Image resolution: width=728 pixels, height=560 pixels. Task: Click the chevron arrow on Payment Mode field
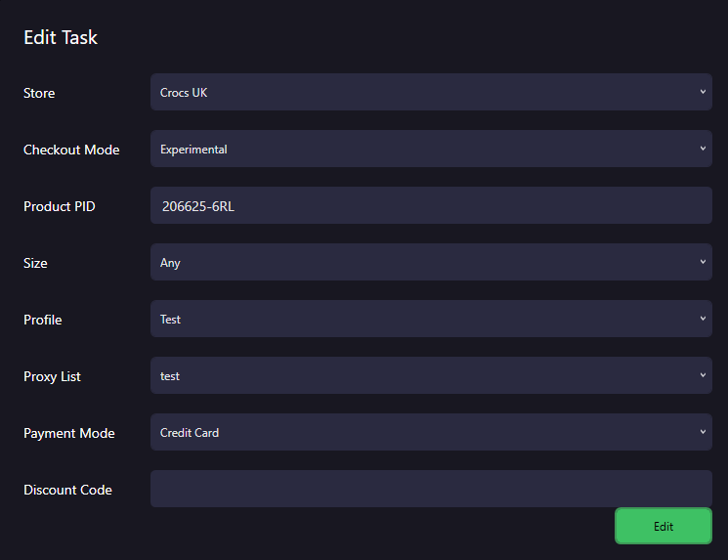click(703, 432)
